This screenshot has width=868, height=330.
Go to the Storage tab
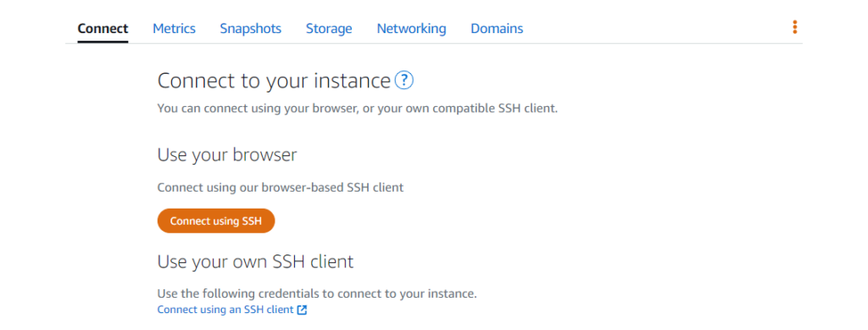tap(329, 28)
